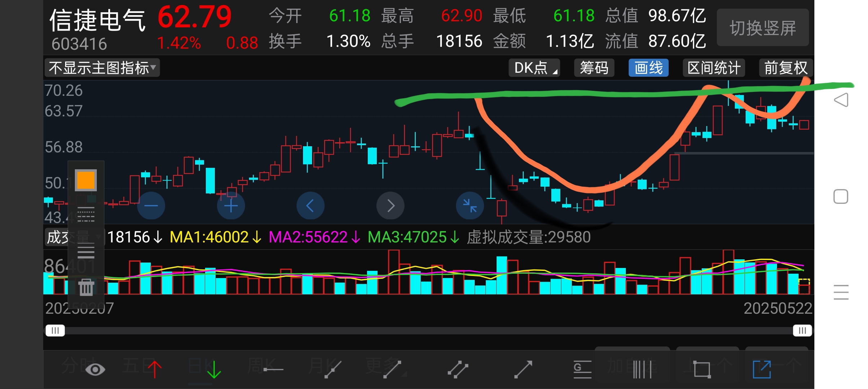
Task: Move chart right with the chevron
Action: [390, 206]
